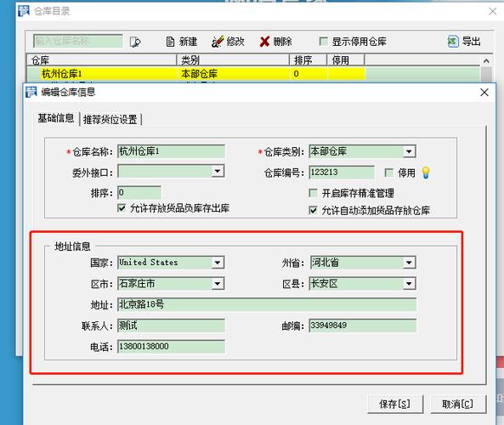Image resolution: width=504 pixels, height=425 pixels.
Task: Click the 修改 edit pencil icon
Action: coord(218,42)
